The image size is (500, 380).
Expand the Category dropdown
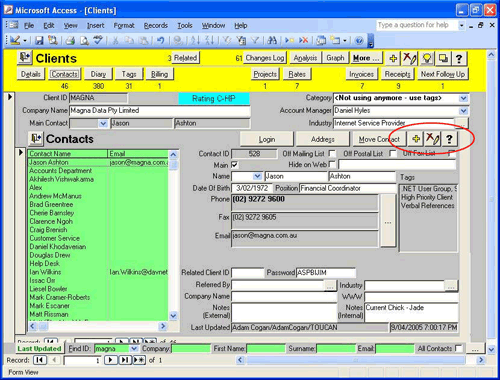click(x=463, y=98)
